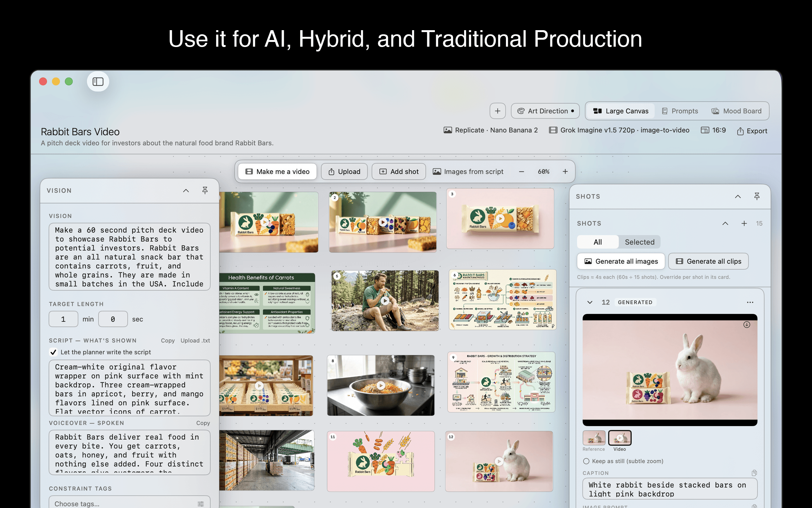812x508 pixels.
Task: Toggle the sidebar panel icon
Action: pyautogui.click(x=98, y=82)
